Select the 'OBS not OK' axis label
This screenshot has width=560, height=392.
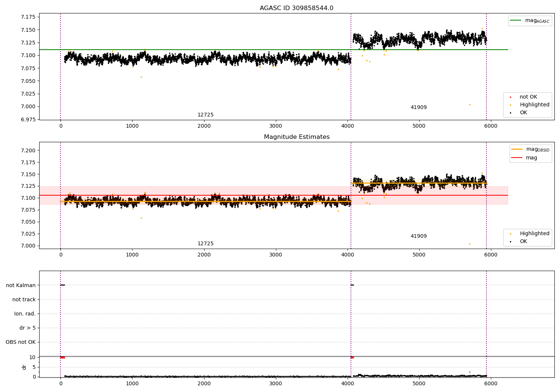click(x=21, y=342)
